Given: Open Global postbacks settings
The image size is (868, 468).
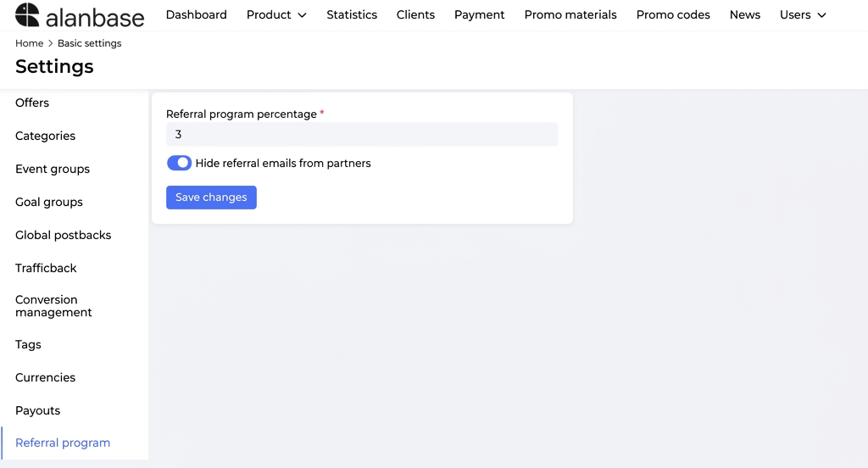Looking at the screenshot, I should pyautogui.click(x=63, y=235).
